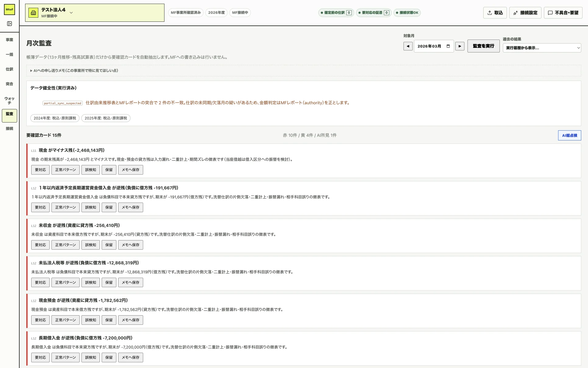
Task: Open calendar picker icon in date field
Action: (448, 46)
